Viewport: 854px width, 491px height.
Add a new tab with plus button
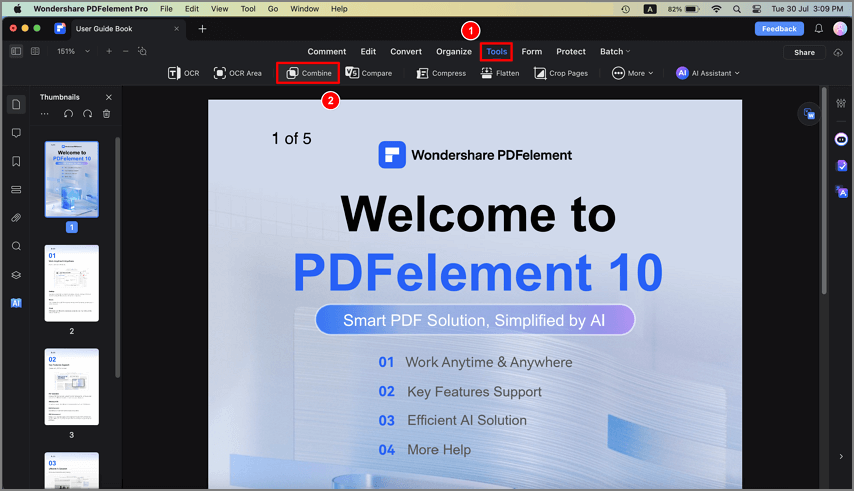tap(202, 29)
